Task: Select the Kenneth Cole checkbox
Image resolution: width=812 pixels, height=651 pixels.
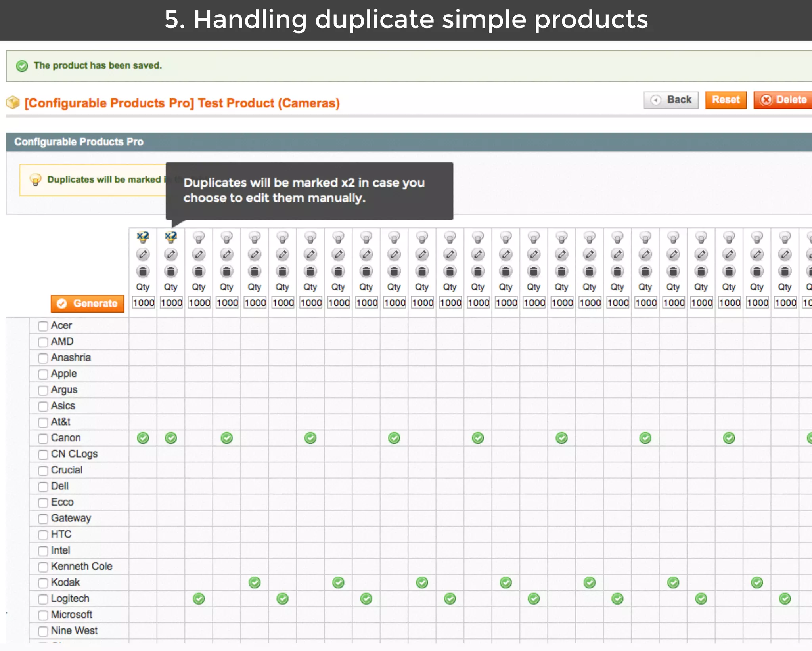Action: (43, 567)
